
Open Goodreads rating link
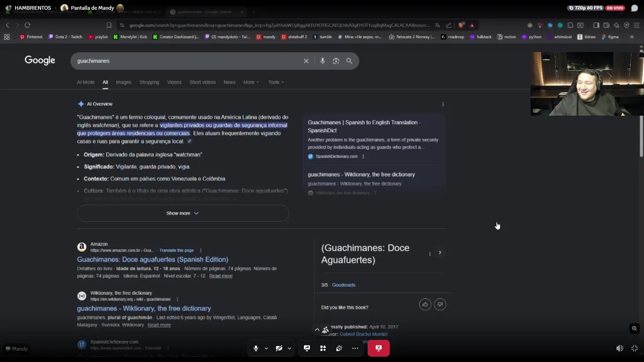point(344,285)
